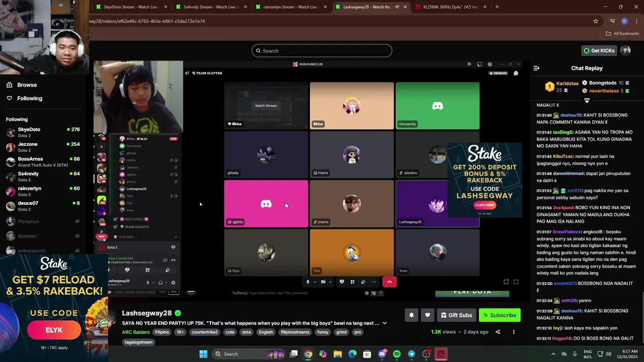Open SkyeDoto channel in Following list
644x362 pixels.
43,133
